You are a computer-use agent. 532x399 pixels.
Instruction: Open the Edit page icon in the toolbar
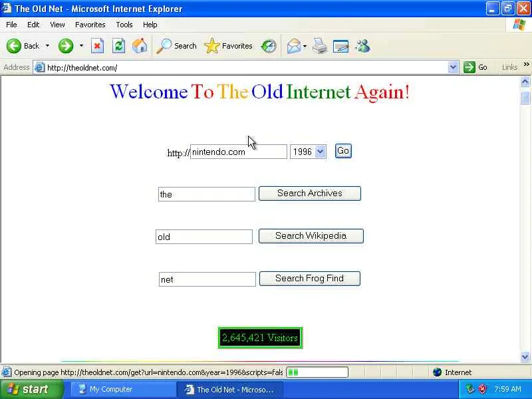pyautogui.click(x=341, y=46)
